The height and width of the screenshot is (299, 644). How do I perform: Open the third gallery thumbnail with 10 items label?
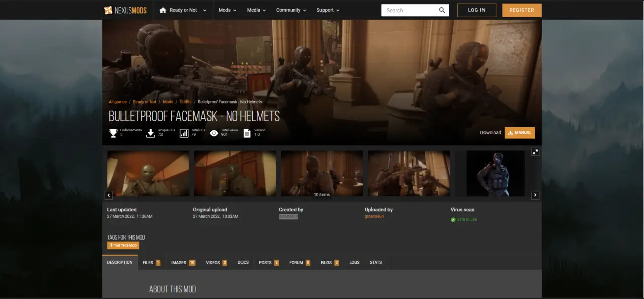pos(322,173)
